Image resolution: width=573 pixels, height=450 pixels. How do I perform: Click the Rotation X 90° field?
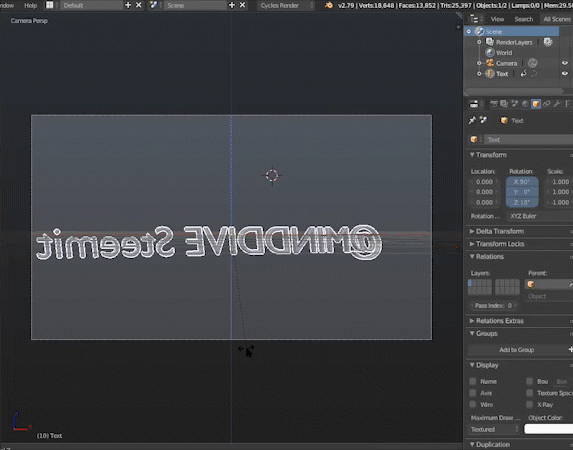522,182
